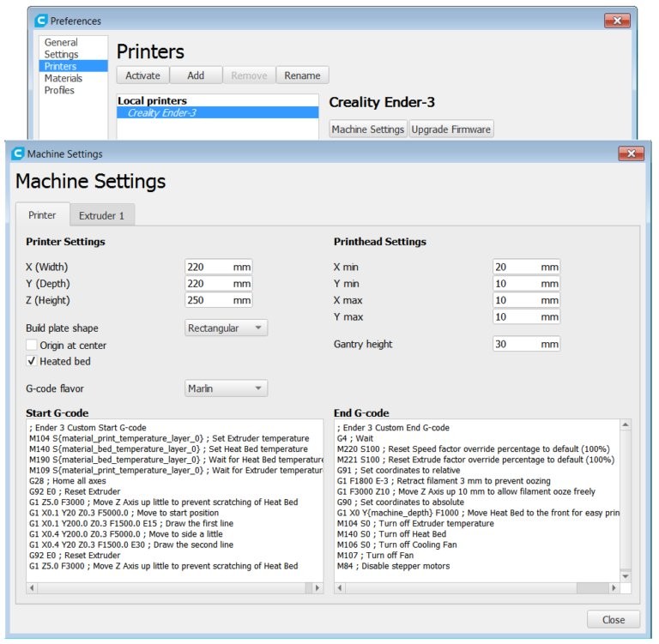659x644 pixels.
Task: Select Creality Ender-3 in Local printers list
Action: pyautogui.click(x=162, y=112)
